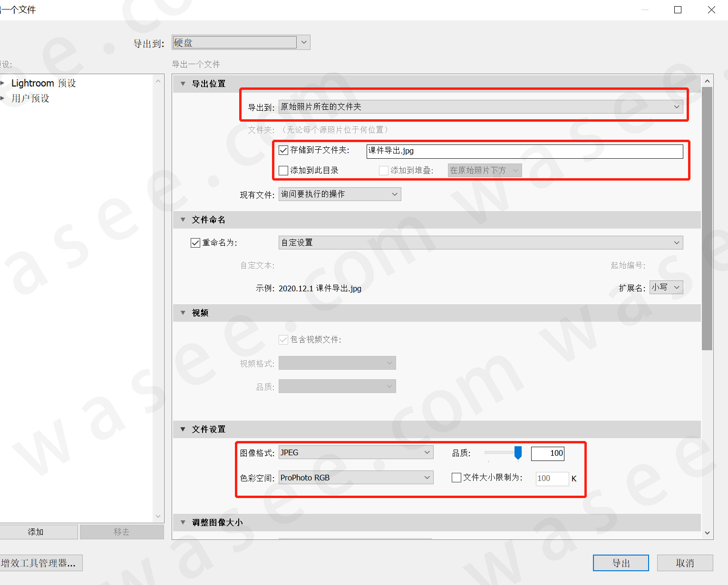Click the 添加 preset button
The image size is (728, 585).
click(38, 532)
